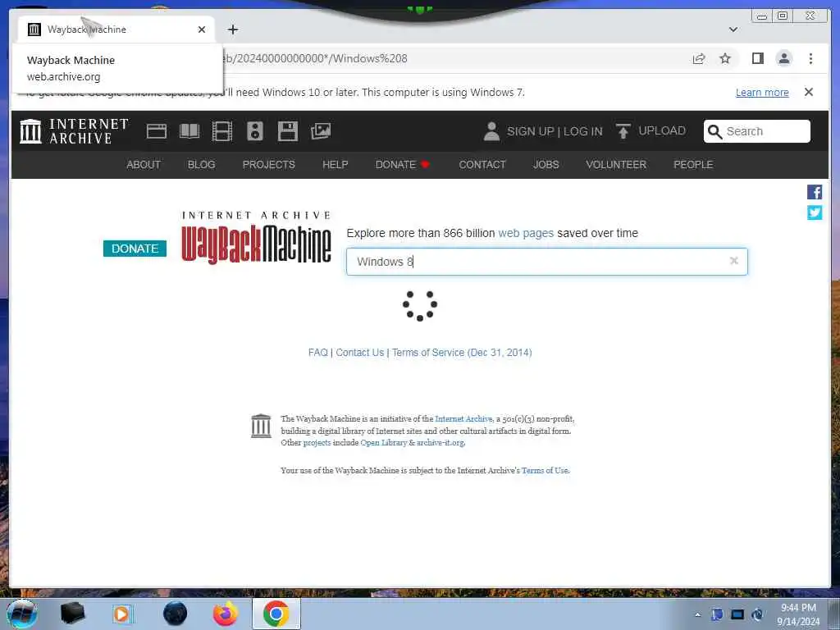
Task: Open the Open Library link
Action: point(384,442)
